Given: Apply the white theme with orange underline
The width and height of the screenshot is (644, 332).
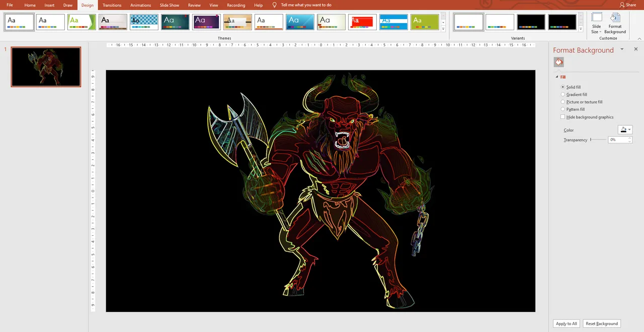Looking at the screenshot, I should coord(269,22).
